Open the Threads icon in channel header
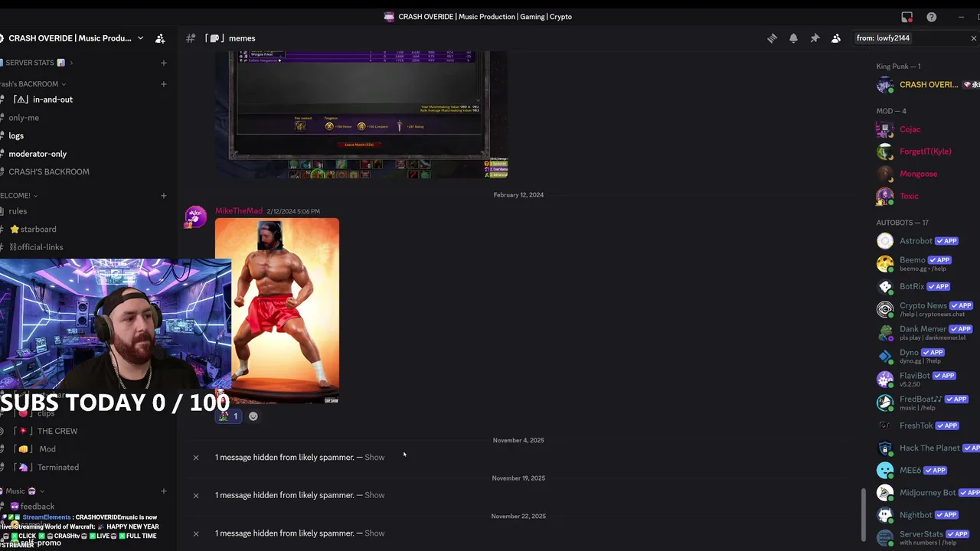 [772, 38]
